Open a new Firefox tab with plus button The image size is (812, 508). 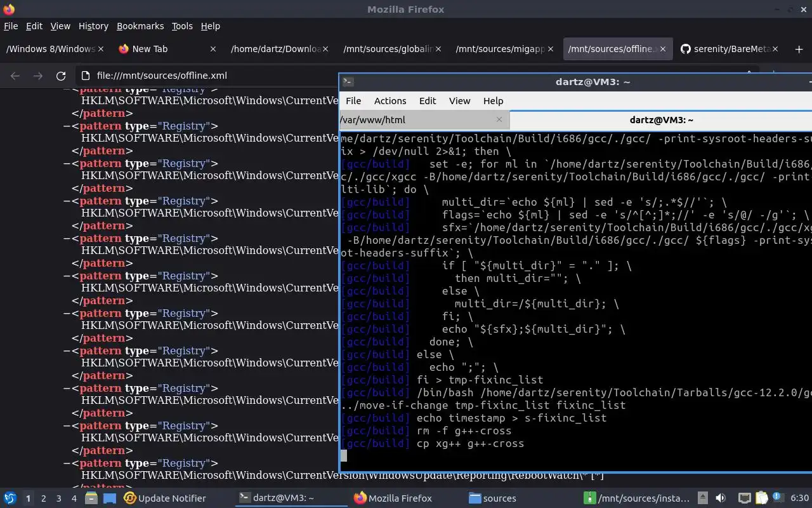point(799,49)
